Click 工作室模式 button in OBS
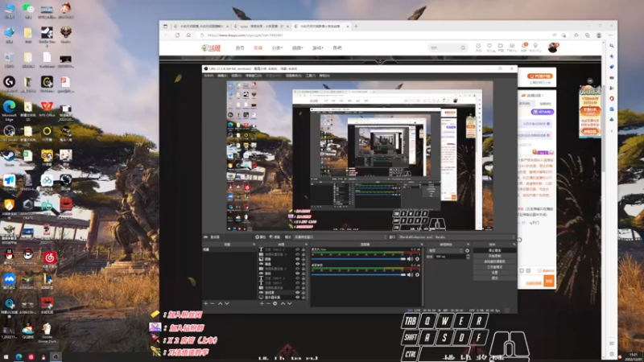 tap(494, 267)
